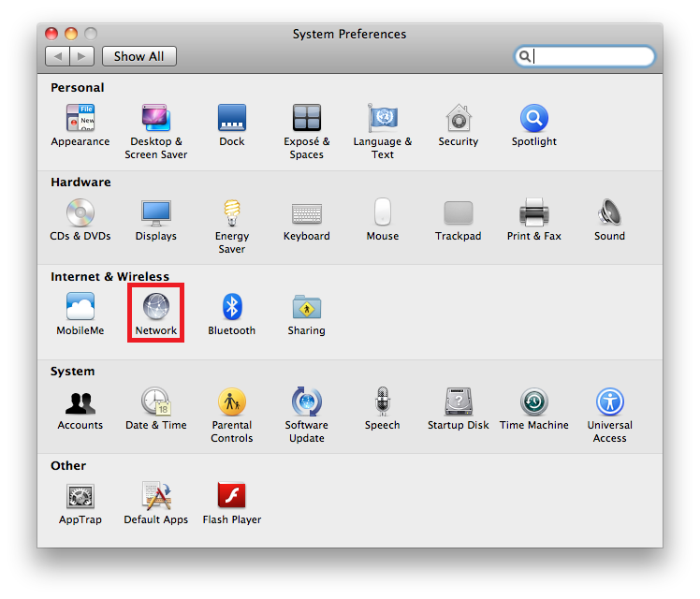Open Flash Player settings
The width and height of the screenshot is (700, 599).
(x=231, y=497)
